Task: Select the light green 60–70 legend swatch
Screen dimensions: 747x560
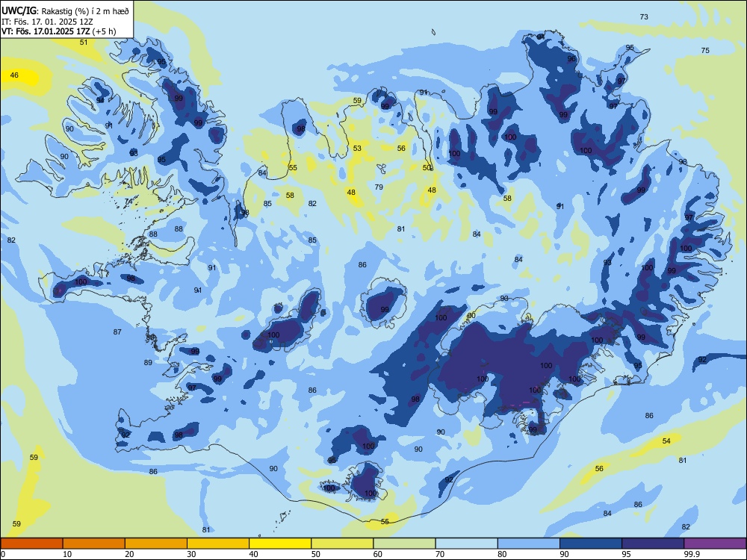Action: click(x=404, y=544)
